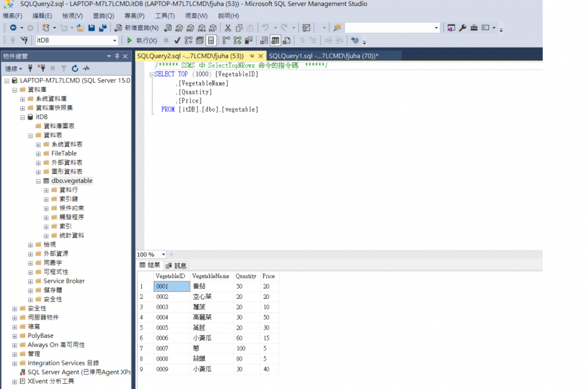Close the SQLQuery2.sql tab

(261, 56)
